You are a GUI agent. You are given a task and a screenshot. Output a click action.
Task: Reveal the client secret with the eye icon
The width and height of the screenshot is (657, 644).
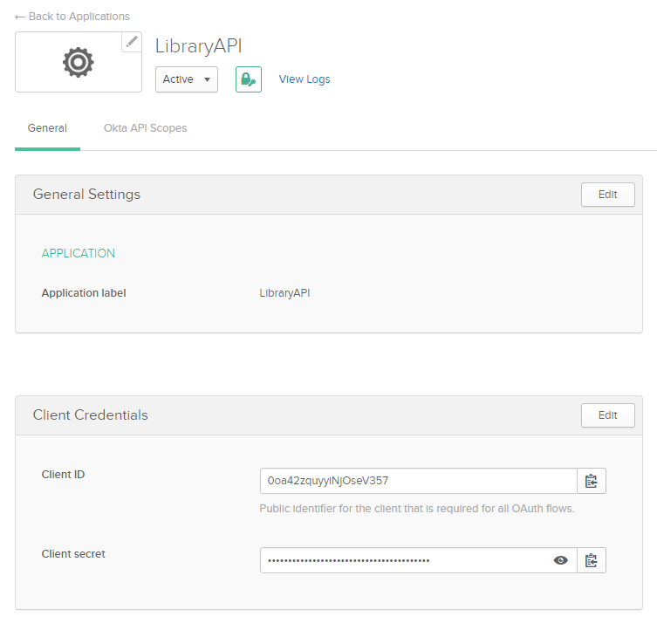[561, 560]
